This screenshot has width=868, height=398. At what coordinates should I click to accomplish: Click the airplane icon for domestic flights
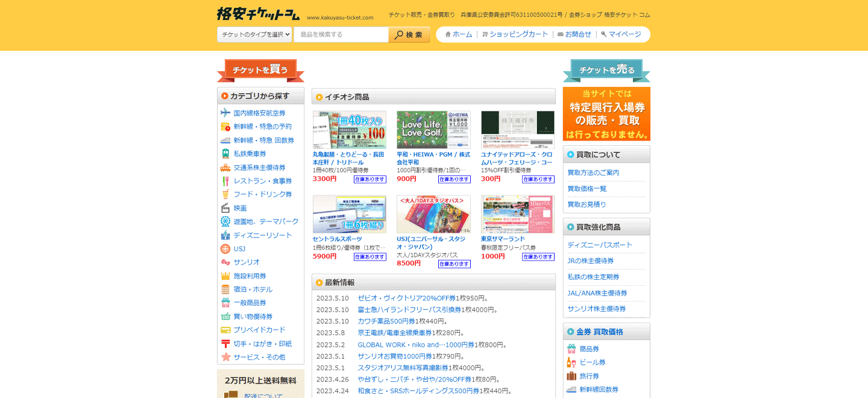click(225, 113)
